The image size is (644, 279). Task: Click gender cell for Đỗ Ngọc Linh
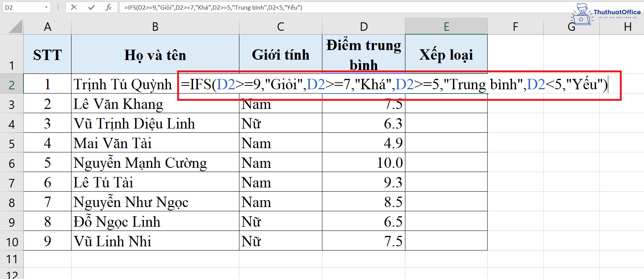pyautogui.click(x=281, y=221)
